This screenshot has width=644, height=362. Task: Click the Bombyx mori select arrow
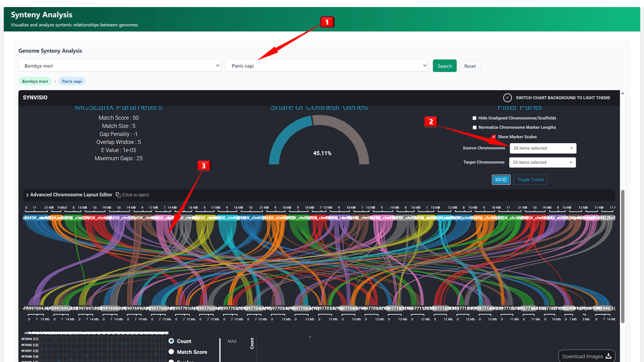[x=217, y=66]
